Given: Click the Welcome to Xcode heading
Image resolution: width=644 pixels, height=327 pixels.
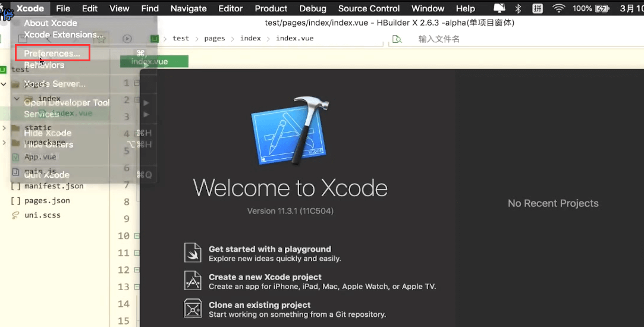Looking at the screenshot, I should [x=290, y=188].
